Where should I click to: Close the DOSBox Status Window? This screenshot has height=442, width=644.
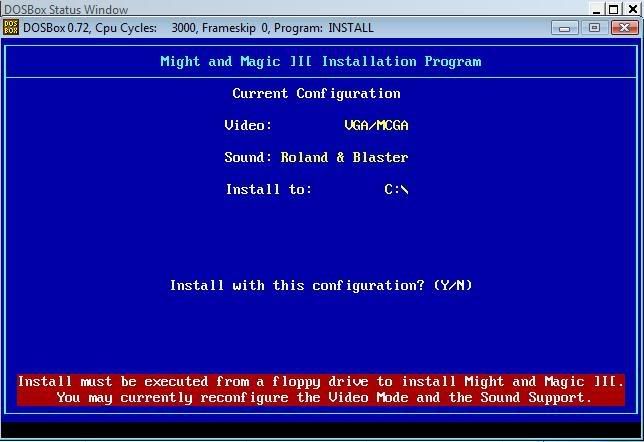pyautogui.click(x=633, y=9)
